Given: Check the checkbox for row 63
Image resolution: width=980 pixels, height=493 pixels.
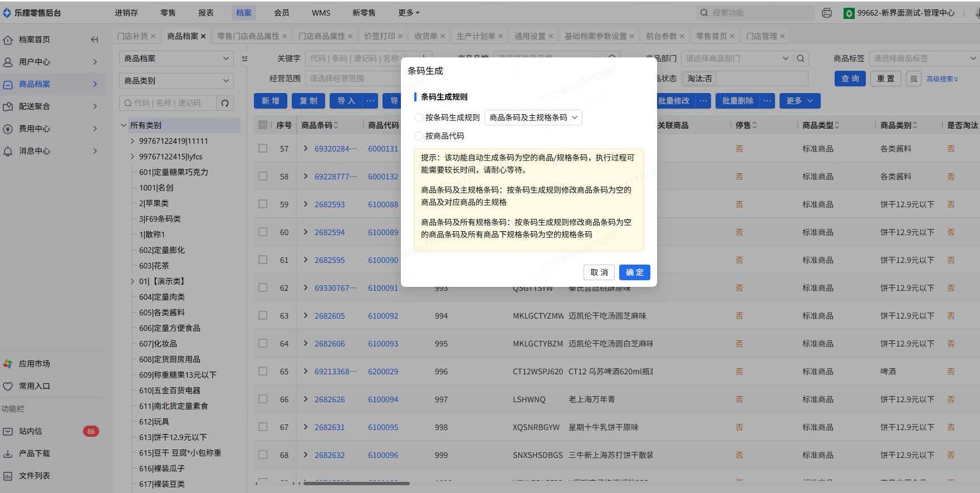Looking at the screenshot, I should (x=263, y=316).
